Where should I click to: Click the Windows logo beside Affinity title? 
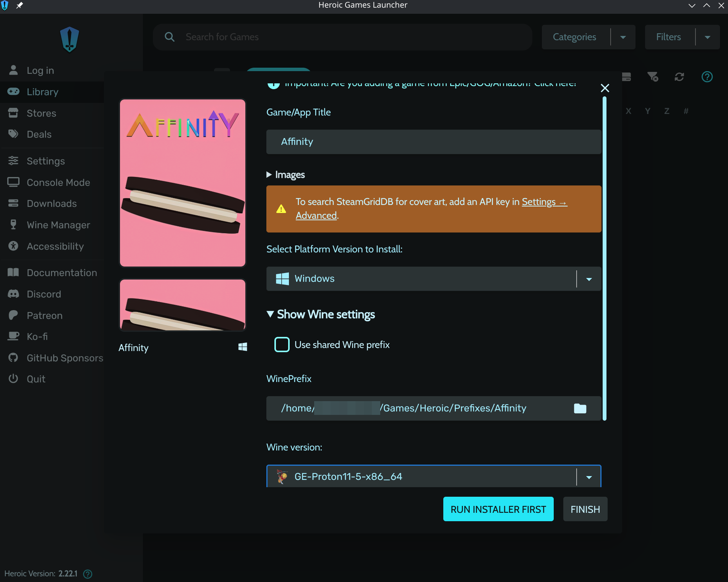pos(243,347)
